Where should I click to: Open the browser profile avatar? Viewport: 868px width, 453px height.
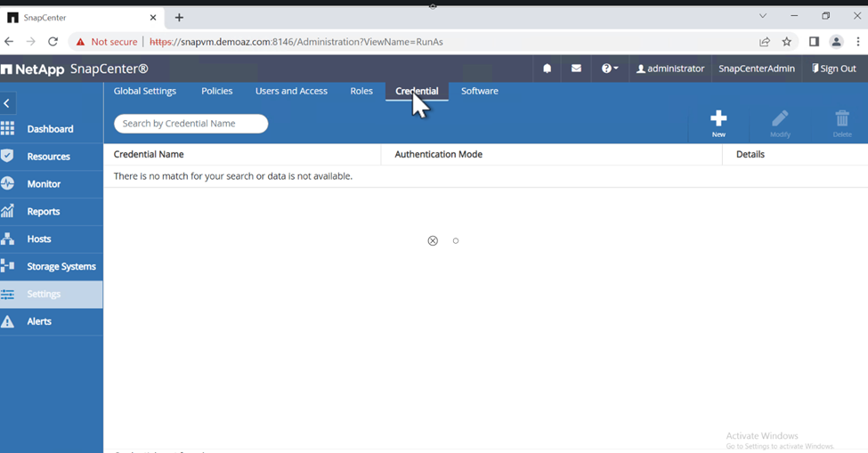point(837,42)
